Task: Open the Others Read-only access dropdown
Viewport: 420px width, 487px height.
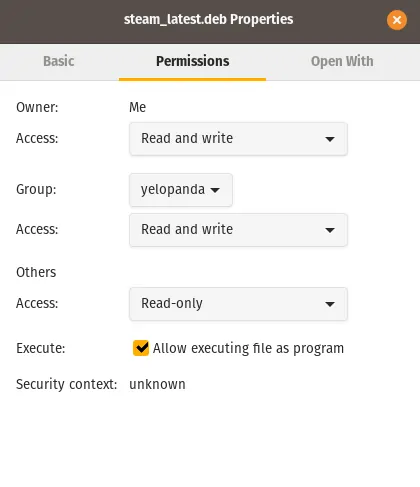Action: (238, 304)
